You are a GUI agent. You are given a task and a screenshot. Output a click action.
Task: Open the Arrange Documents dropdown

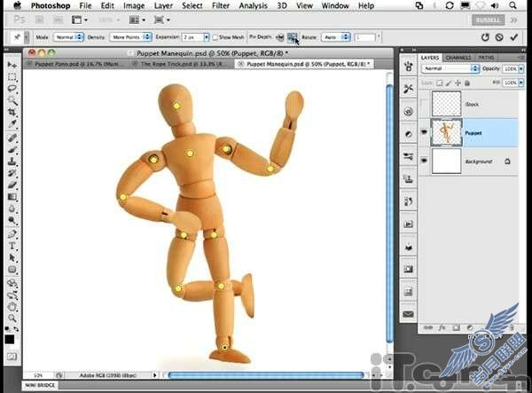click(x=137, y=20)
